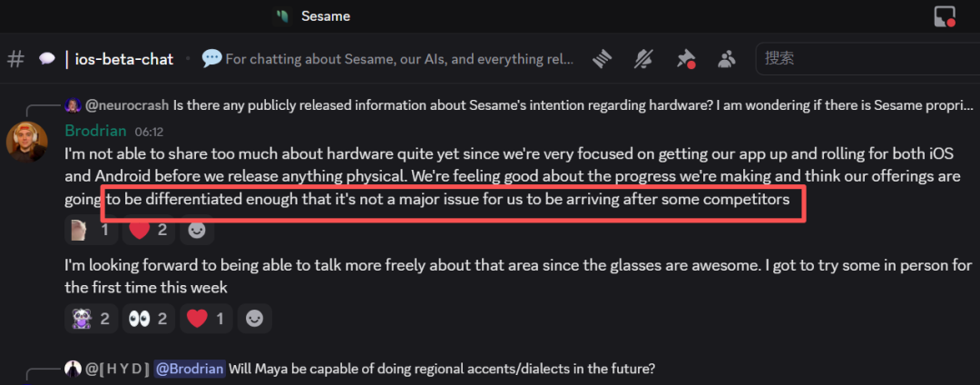This screenshot has width=980, height=385.
Task: Toggle the eyes emoji reaction
Action: 147,318
